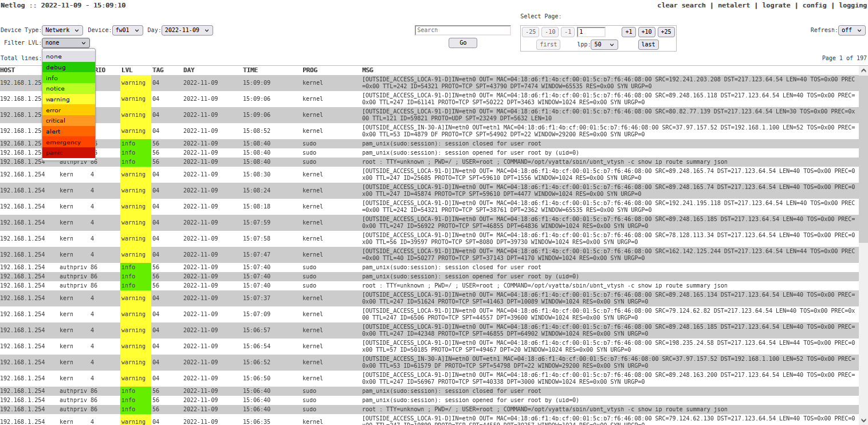Click the -1 page button
This screenshot has width=868, height=425.
coord(568,32)
